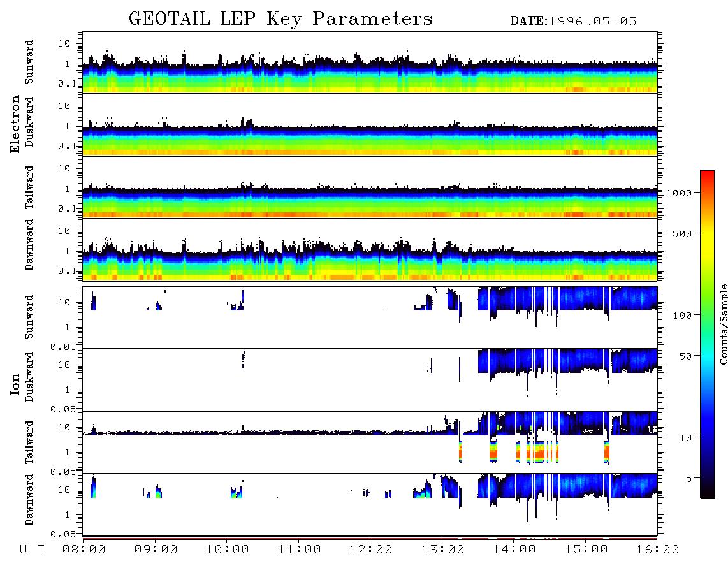Click the Electron Duskward spectrogram panel
This screenshot has height=561, width=728.
click(370, 124)
